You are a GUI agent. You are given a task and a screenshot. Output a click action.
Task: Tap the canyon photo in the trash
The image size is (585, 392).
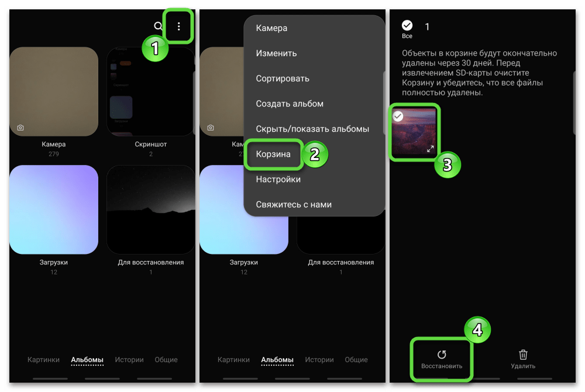click(415, 133)
